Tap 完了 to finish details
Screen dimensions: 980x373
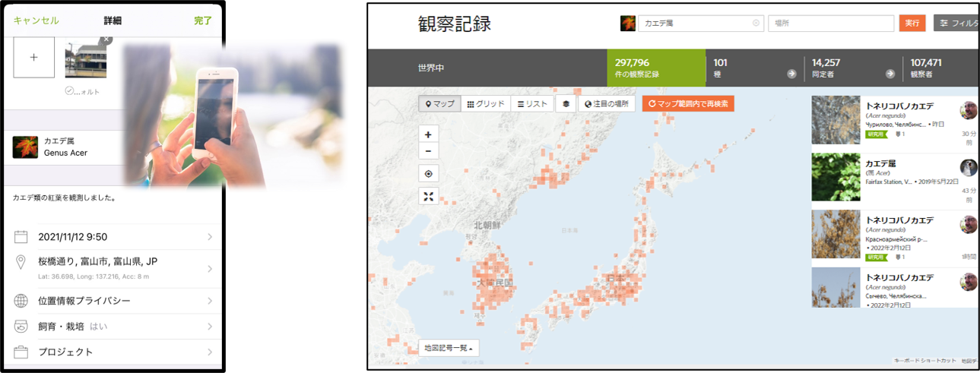[x=203, y=21]
